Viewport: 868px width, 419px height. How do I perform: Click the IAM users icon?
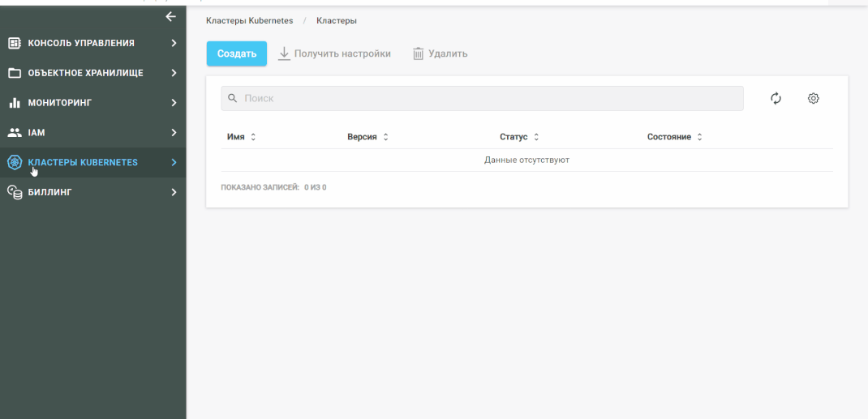(15, 132)
